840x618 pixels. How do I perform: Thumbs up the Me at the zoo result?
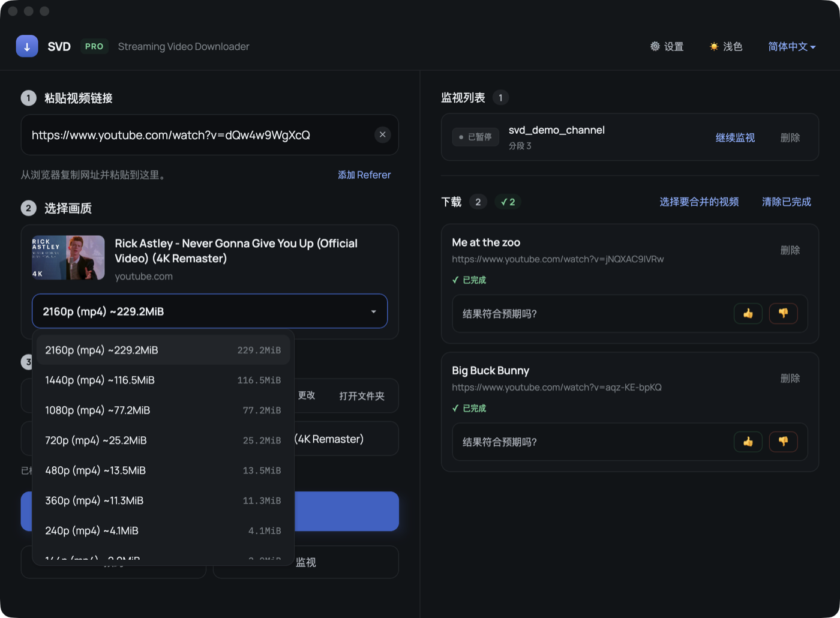tap(748, 313)
